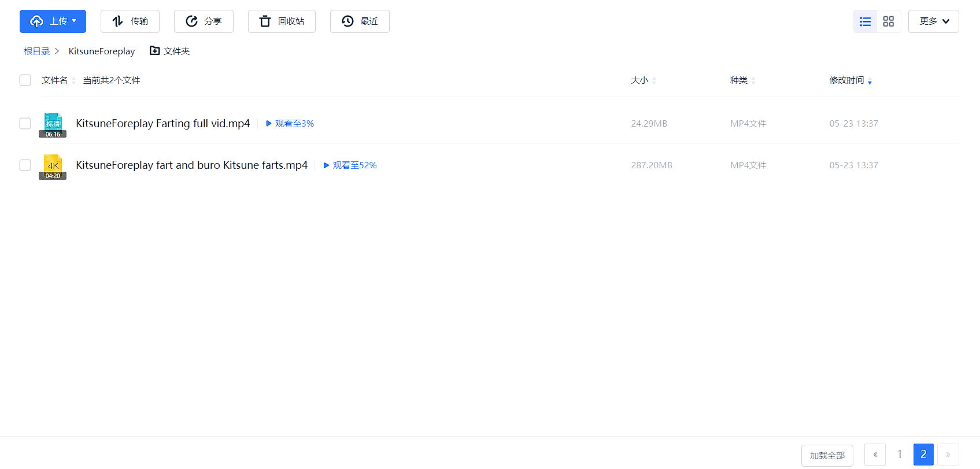Switch to list view layout
Image resolution: width=980 pixels, height=469 pixels.
865,21
